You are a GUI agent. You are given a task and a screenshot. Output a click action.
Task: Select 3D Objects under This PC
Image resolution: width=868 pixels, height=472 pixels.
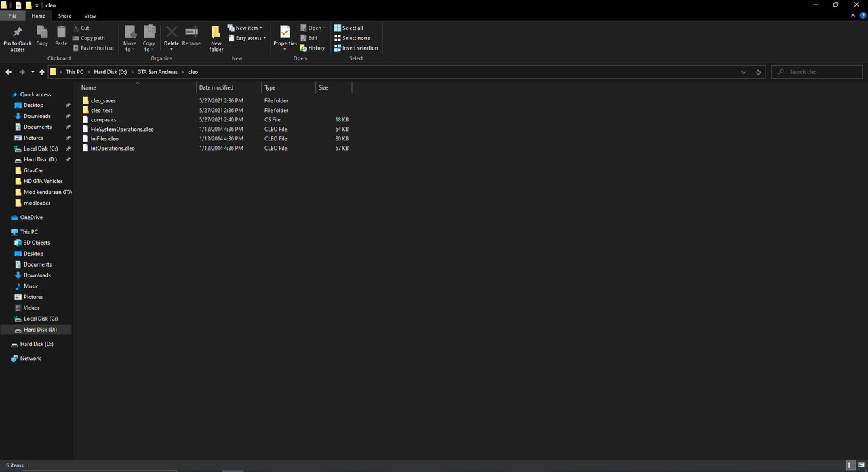click(37, 243)
